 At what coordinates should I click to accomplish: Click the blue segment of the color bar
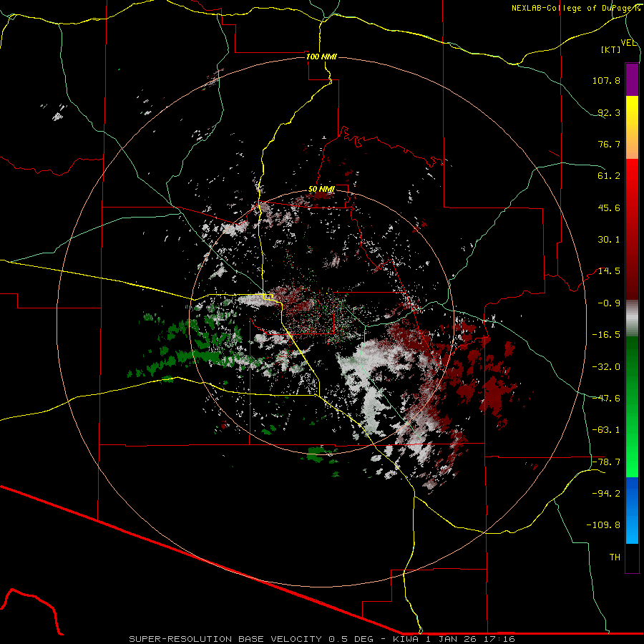632,510
